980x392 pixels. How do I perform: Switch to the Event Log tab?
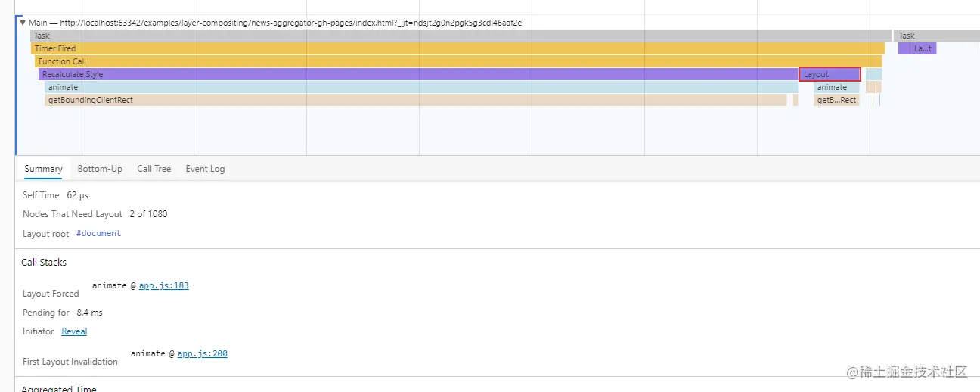205,169
